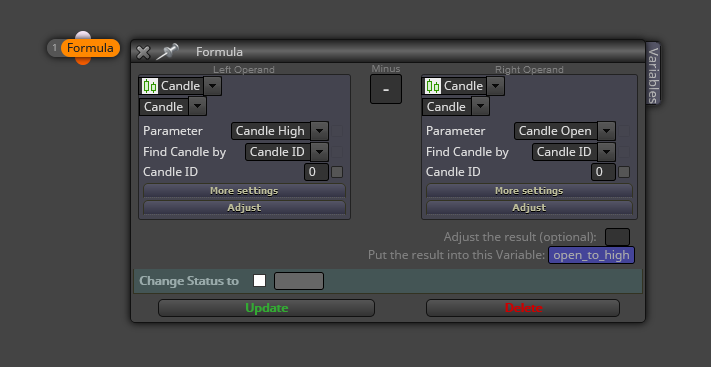Open the Variables side tab
This screenshot has width=711, height=367.
(653, 73)
